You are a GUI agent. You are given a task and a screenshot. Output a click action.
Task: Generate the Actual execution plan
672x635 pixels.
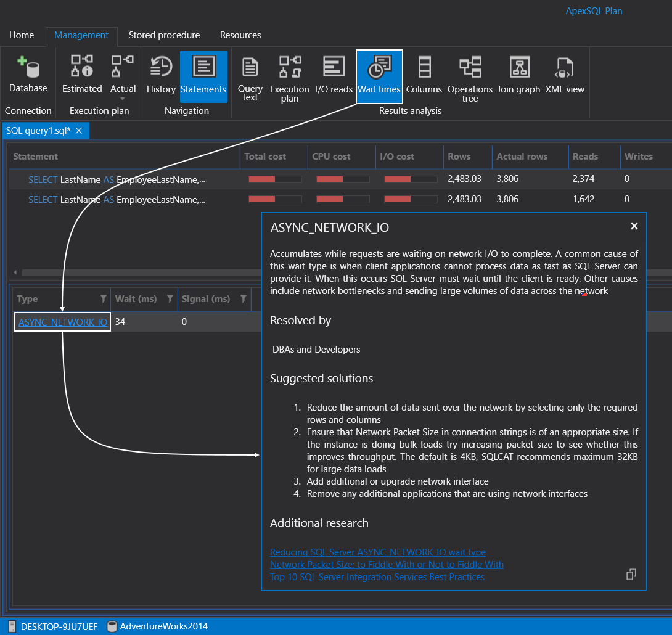pyautogui.click(x=123, y=73)
